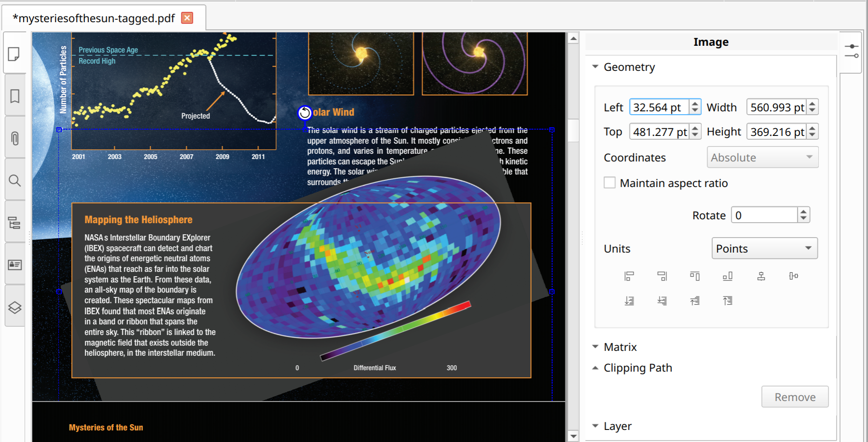Click into the Width value field
The width and height of the screenshot is (868, 442).
click(776, 107)
